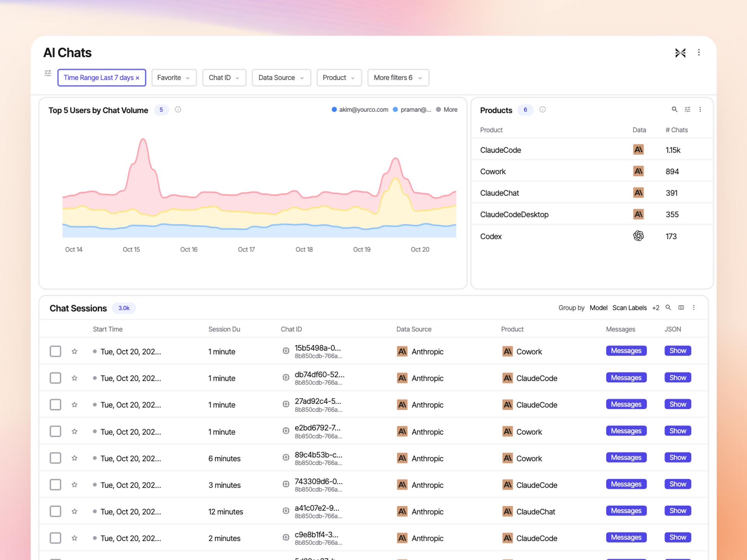Click the filter settings icon beside Time Range

pos(48,73)
